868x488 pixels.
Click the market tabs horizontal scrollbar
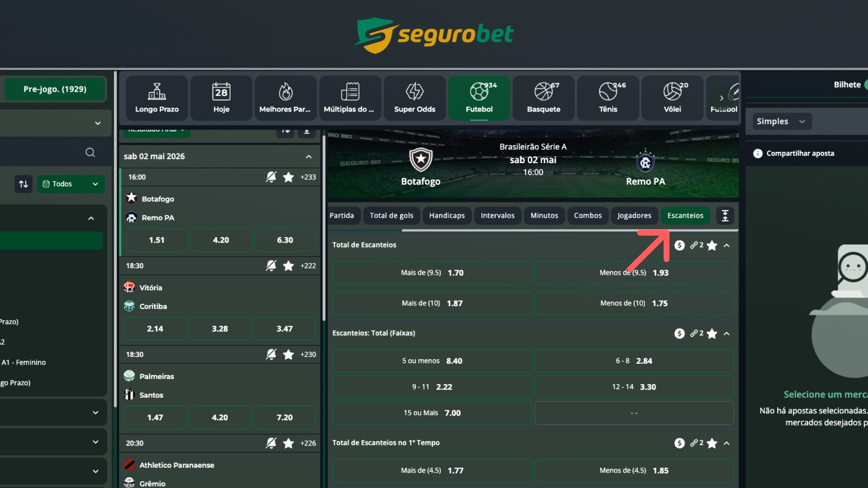[x=570, y=230]
